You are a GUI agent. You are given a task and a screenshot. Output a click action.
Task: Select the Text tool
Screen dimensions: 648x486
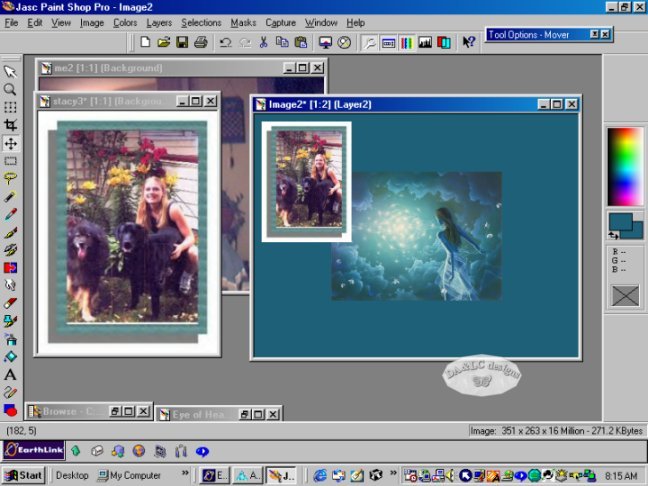[10, 374]
